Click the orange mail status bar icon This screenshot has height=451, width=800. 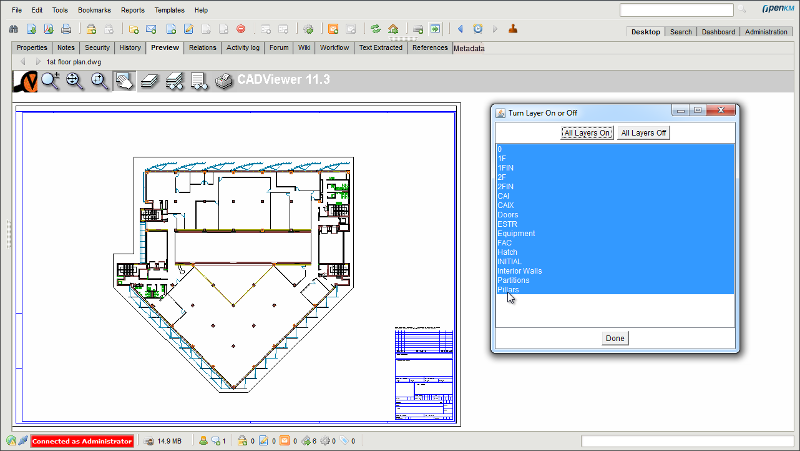(285, 441)
